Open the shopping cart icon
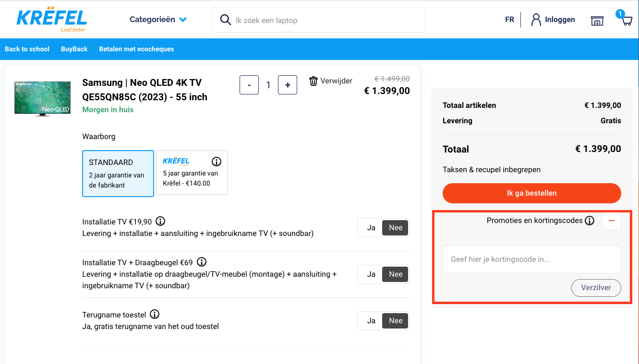 tap(626, 21)
